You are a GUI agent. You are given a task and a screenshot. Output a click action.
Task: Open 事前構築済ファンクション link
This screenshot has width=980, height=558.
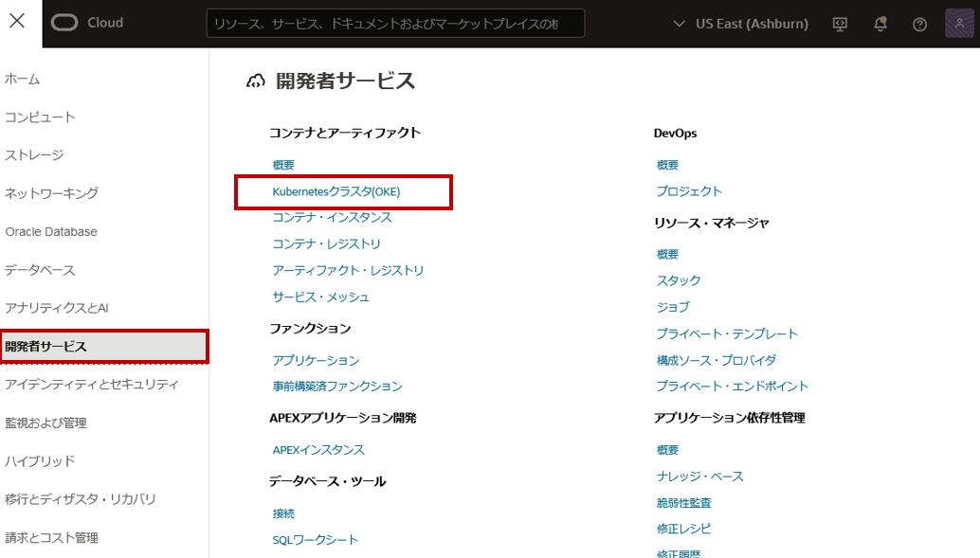click(x=337, y=387)
